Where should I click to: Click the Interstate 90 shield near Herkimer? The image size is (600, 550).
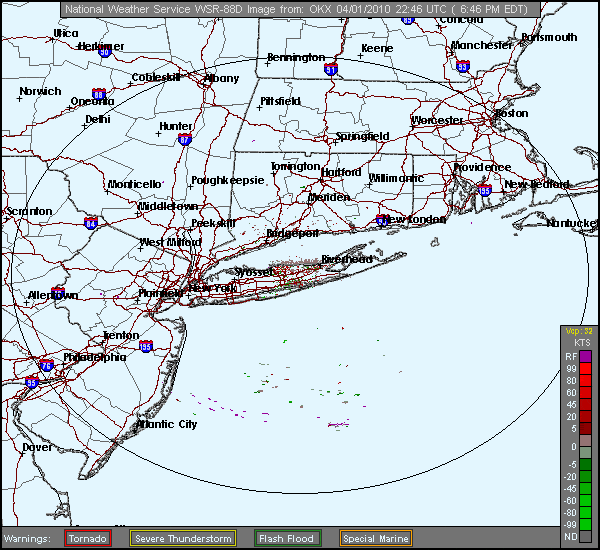pos(104,52)
